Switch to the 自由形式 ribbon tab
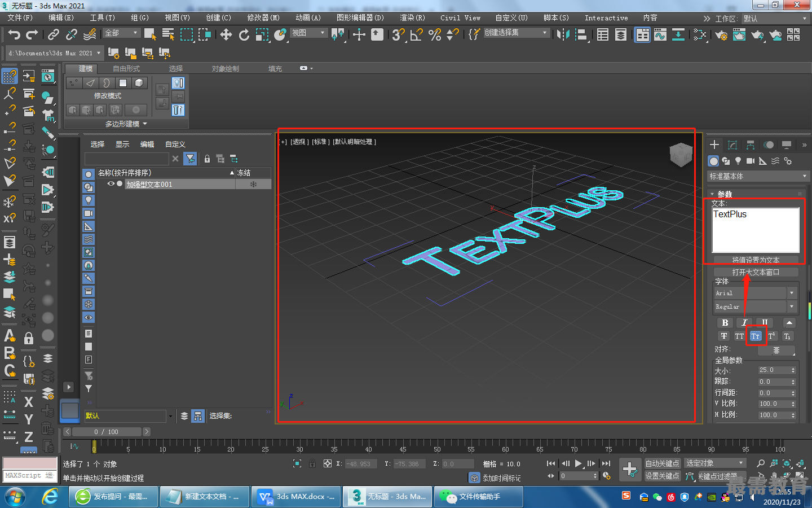Image resolution: width=812 pixels, height=508 pixels. (x=126, y=68)
